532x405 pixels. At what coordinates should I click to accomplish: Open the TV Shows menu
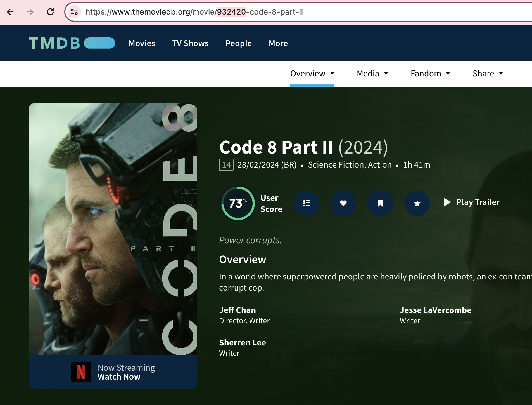point(190,43)
